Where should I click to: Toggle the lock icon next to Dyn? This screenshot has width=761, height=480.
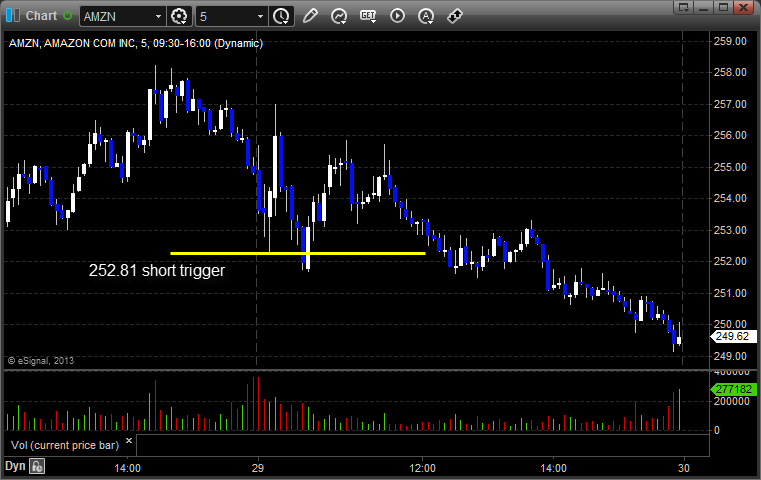(x=37, y=466)
